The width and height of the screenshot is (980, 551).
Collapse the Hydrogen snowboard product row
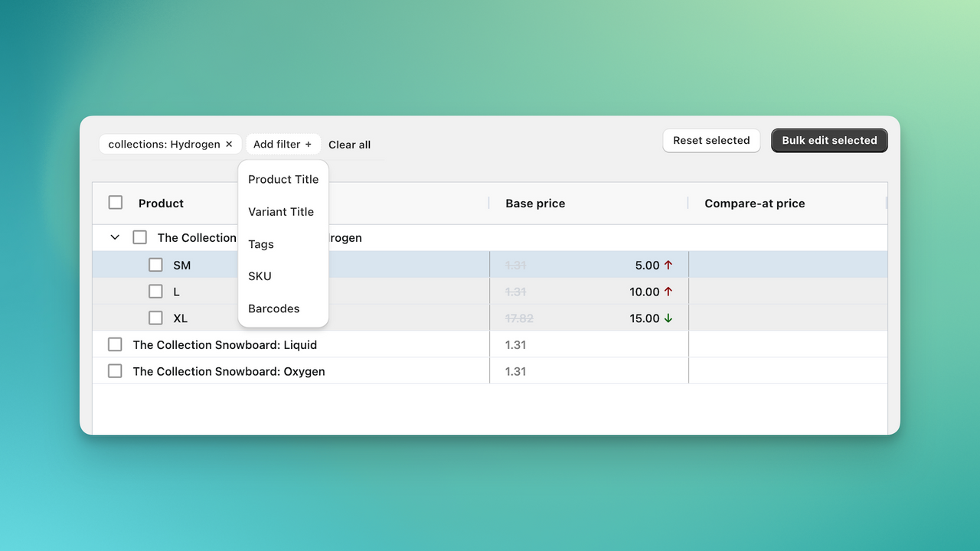coord(115,238)
